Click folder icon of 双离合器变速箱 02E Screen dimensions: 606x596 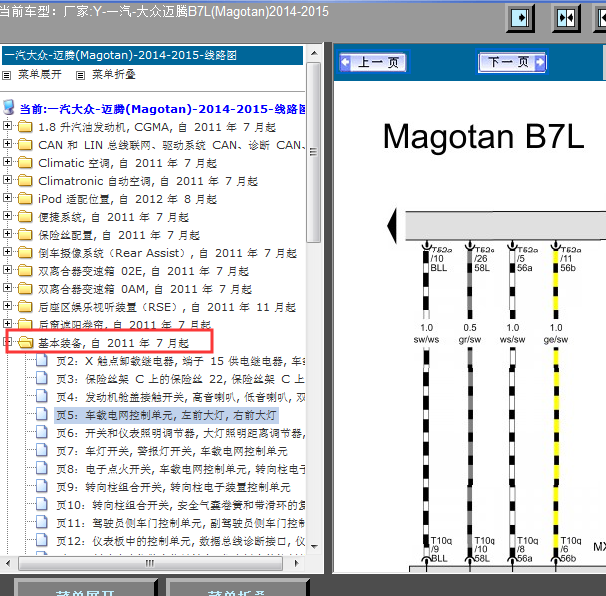(x=26, y=270)
